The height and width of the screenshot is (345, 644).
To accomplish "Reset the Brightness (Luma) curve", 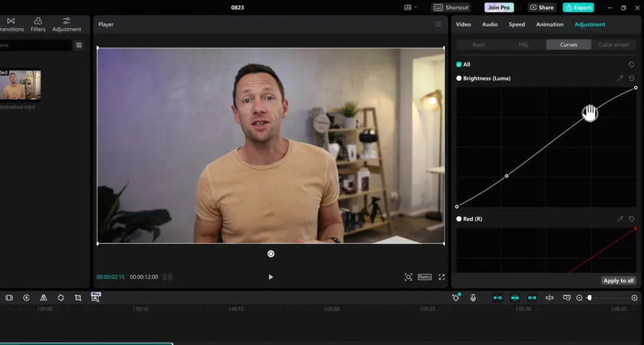I will (x=632, y=78).
